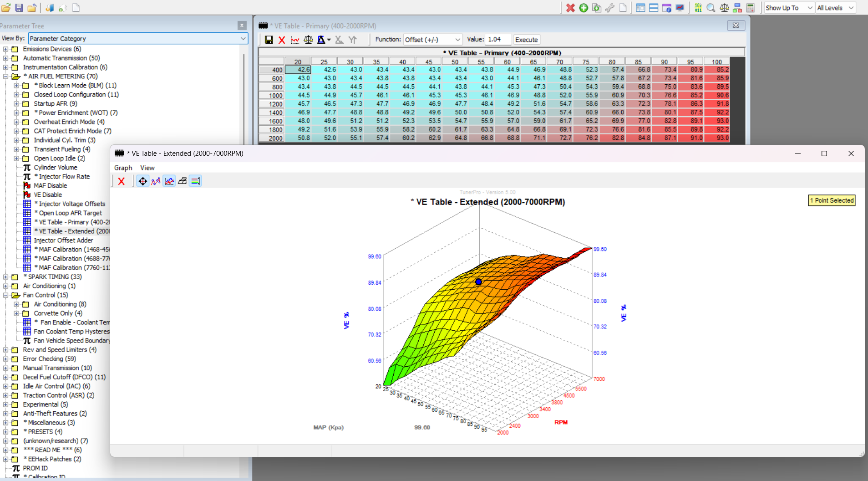Open the Graph menu in Extended window
The height and width of the screenshot is (481, 868).
(123, 168)
